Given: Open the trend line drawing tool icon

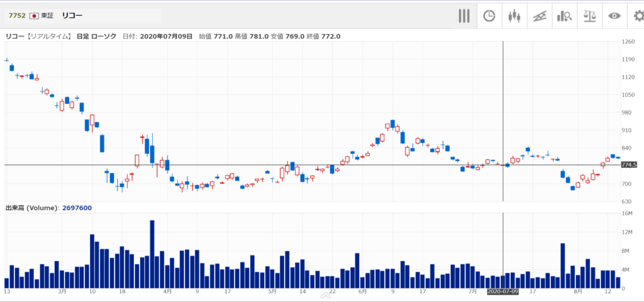Looking at the screenshot, I should [x=540, y=16].
